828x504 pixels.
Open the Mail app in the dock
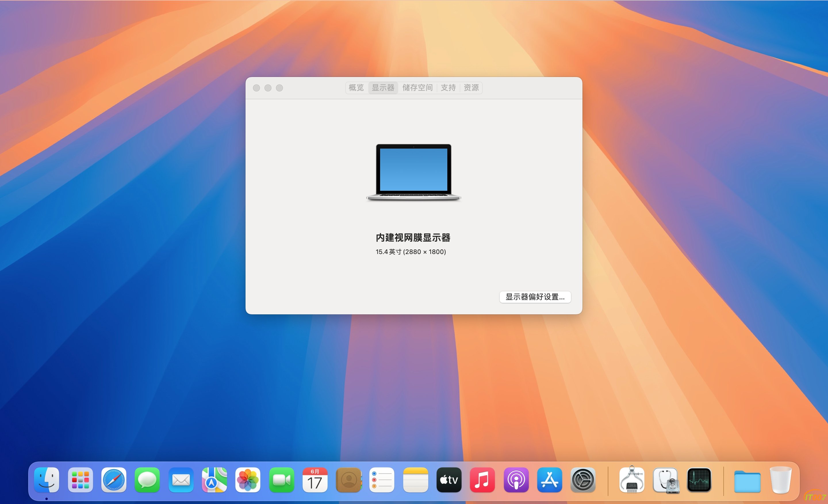(181, 480)
